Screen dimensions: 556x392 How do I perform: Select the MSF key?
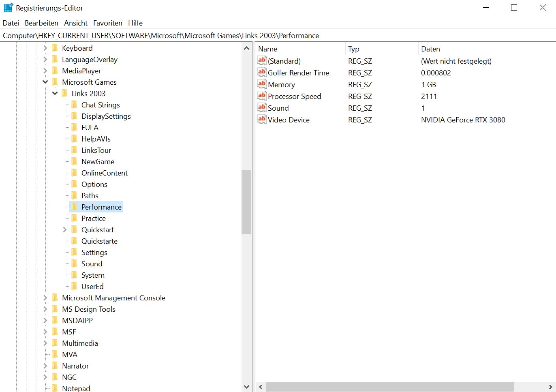click(69, 332)
